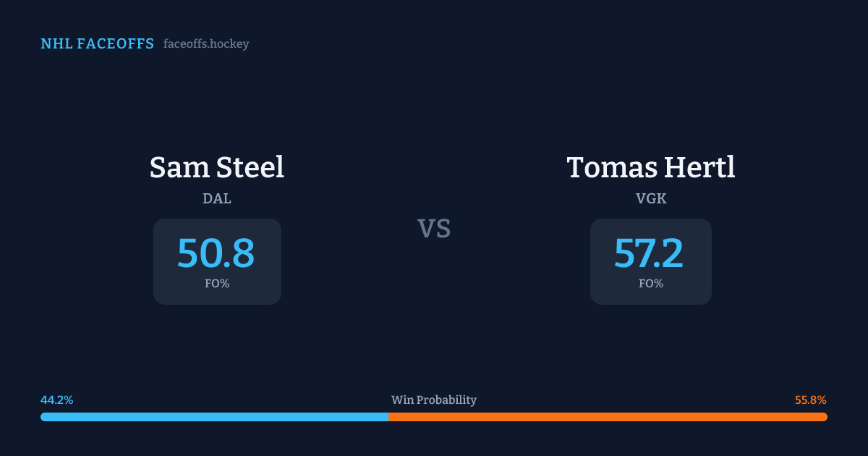Select the Tomas Hertl player name
This screenshot has width=868, height=456.
point(651,167)
